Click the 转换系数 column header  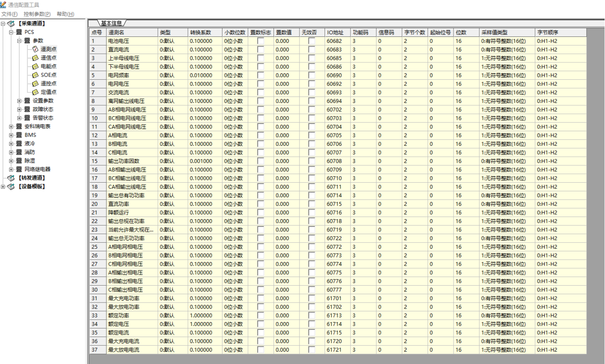point(205,33)
